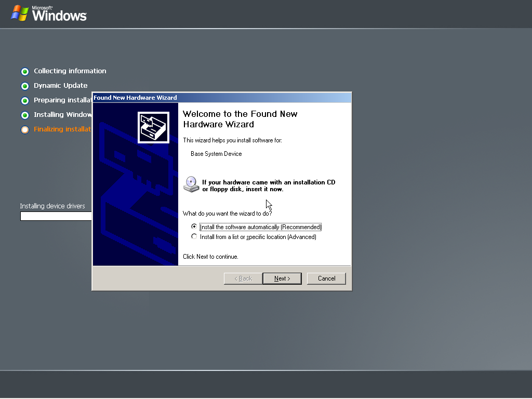Click the This wizard helps you install software for text
Image resolution: width=532 pixels, height=399 pixels.
pyautogui.click(x=232, y=140)
